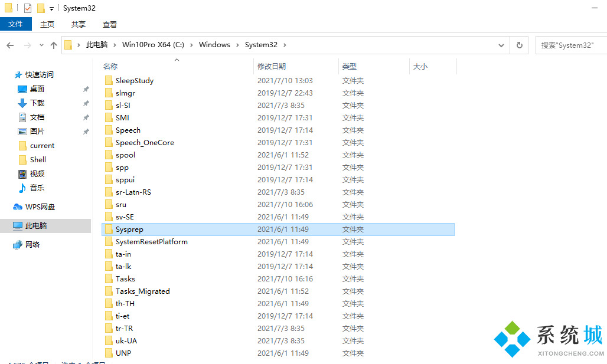Click the pin icon next to 图片
The image size is (607, 364).
pos(86,132)
